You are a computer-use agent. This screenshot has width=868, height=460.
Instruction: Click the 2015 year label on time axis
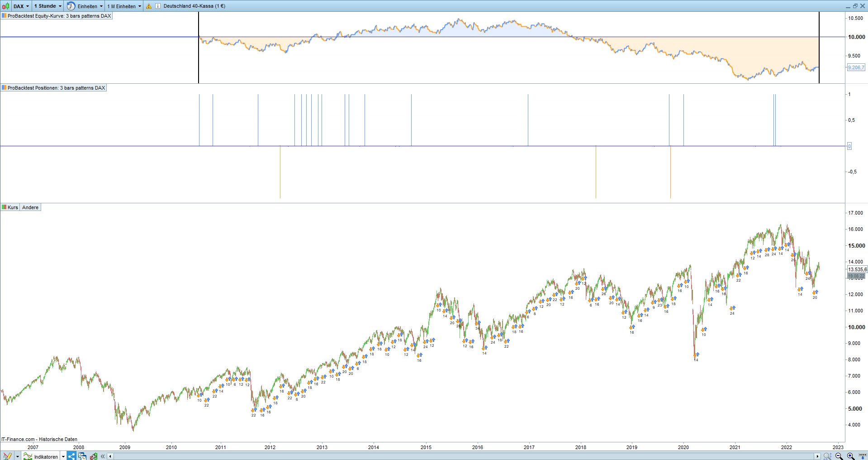tap(426, 447)
